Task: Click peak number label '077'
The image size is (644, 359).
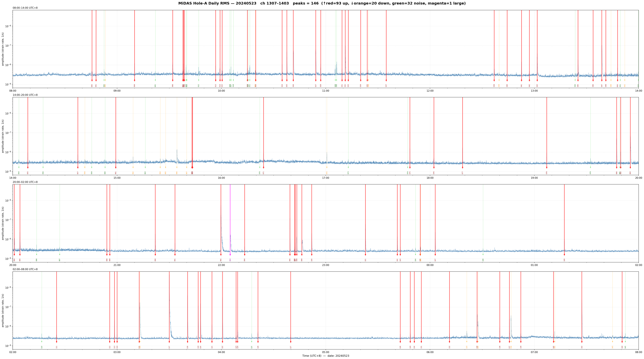Action: click(x=462, y=173)
